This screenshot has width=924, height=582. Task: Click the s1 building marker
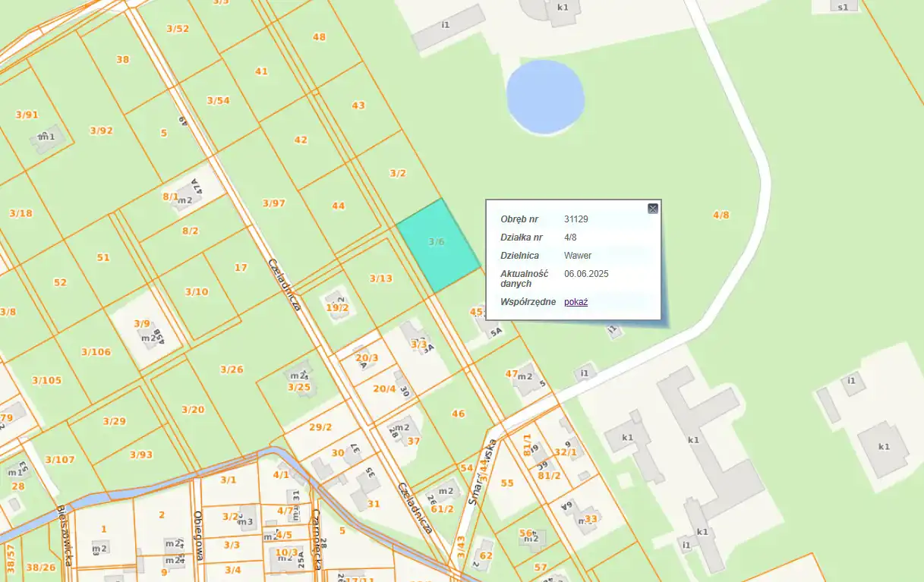(843, 7)
